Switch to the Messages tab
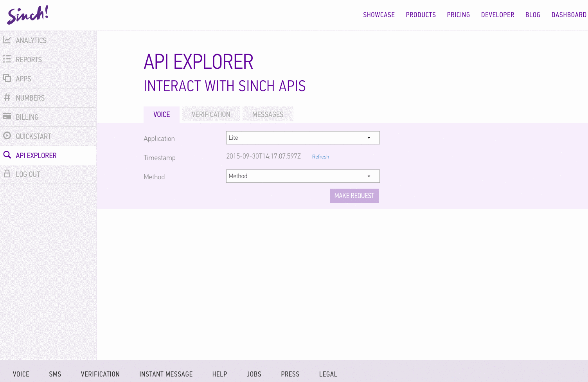This screenshot has height=382, width=588. 268,114
